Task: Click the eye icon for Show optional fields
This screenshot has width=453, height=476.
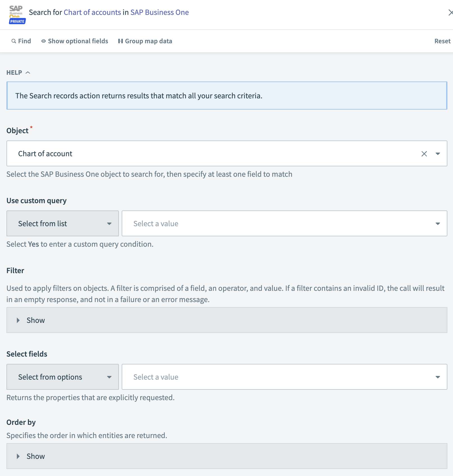Action: click(x=44, y=41)
